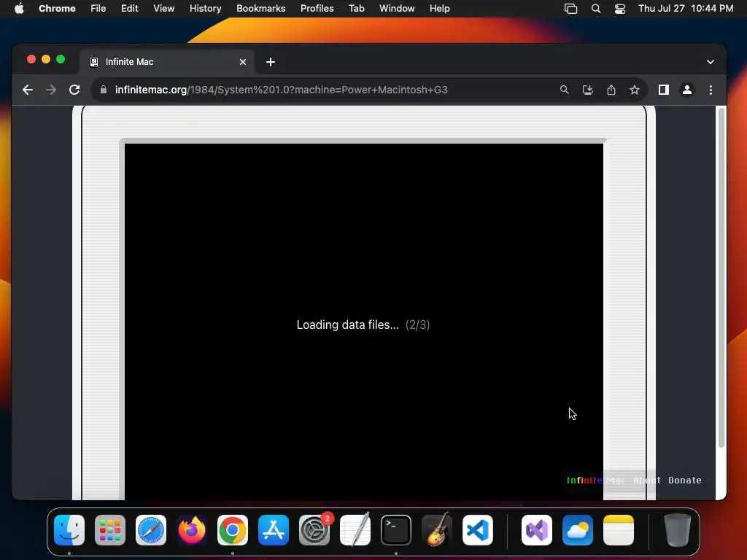The image size is (747, 560).
Task: Open the Apple menu
Action: tap(19, 9)
